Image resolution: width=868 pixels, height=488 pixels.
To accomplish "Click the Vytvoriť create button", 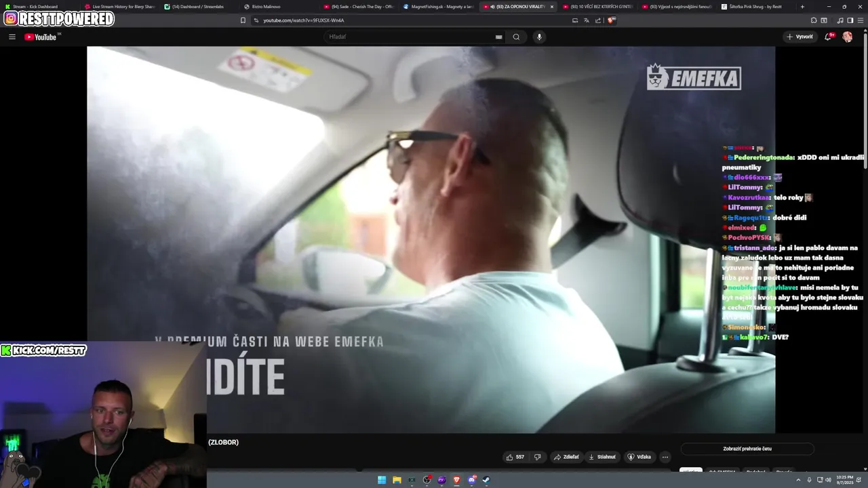I will (800, 37).
